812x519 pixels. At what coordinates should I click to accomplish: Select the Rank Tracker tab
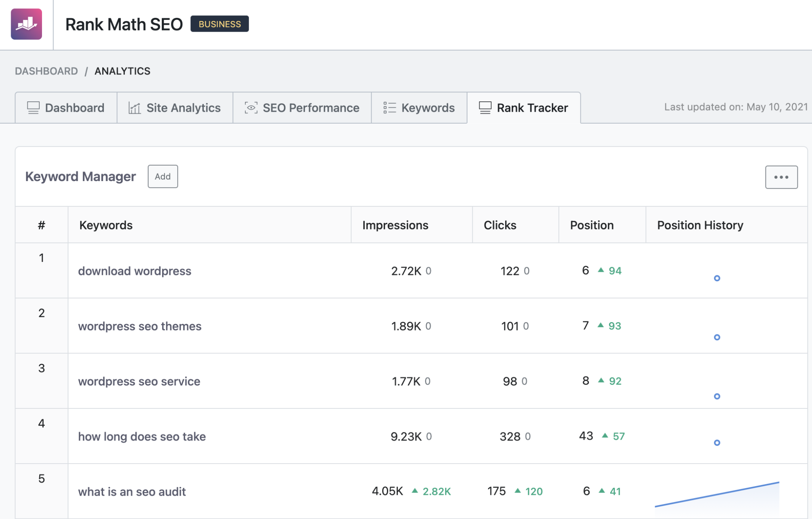coord(524,108)
